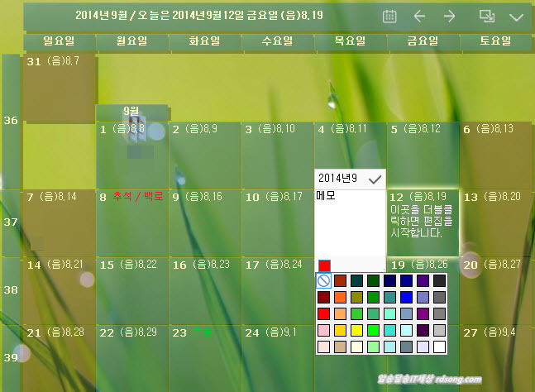This screenshot has height=392, width=535.
Task: Select week number 38 in left column
Action: tap(11, 290)
